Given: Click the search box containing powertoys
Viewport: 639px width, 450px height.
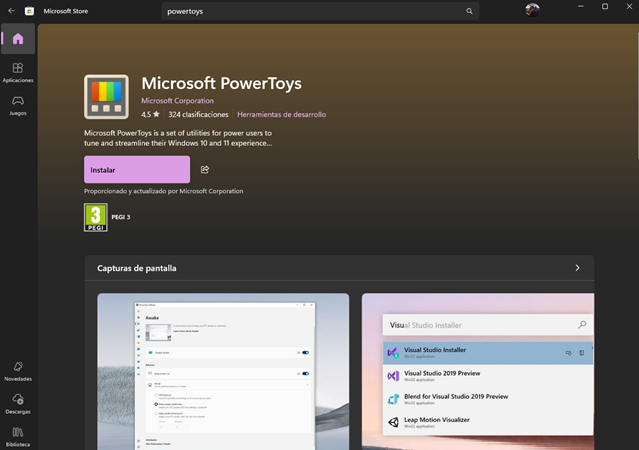Looking at the screenshot, I should pos(320,11).
